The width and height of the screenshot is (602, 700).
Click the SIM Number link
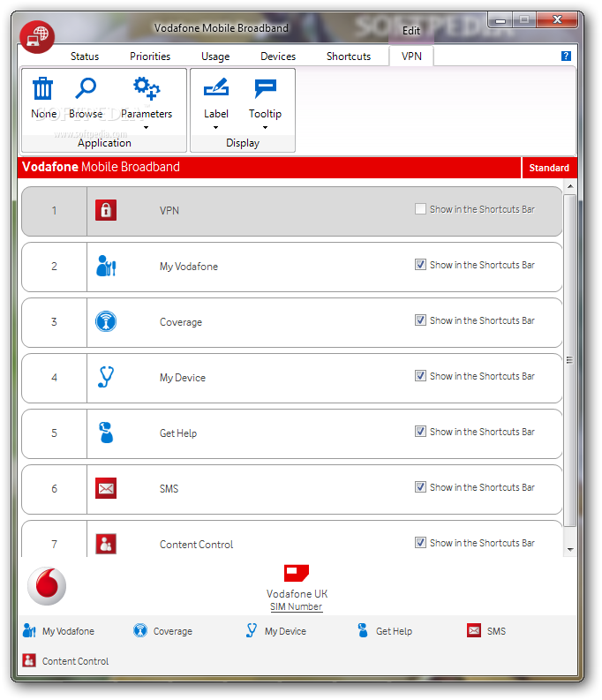(x=297, y=606)
